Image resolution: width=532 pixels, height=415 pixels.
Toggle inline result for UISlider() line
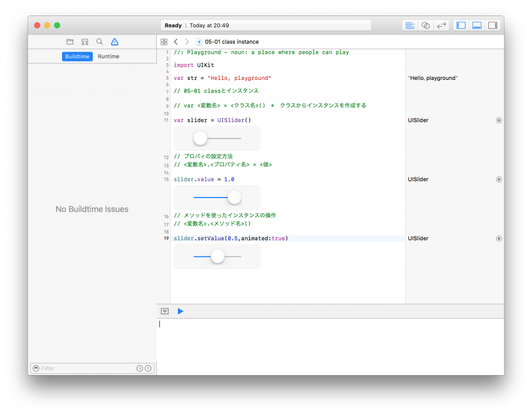pos(499,120)
